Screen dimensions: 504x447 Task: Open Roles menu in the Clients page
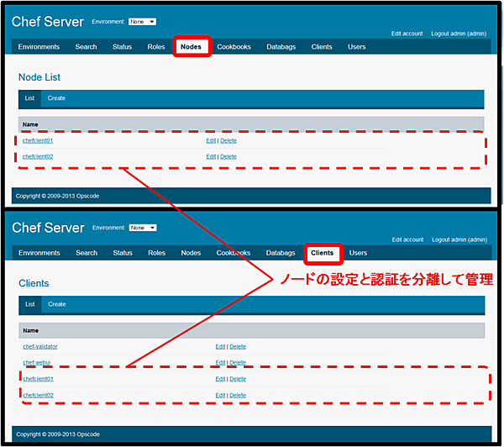157,253
